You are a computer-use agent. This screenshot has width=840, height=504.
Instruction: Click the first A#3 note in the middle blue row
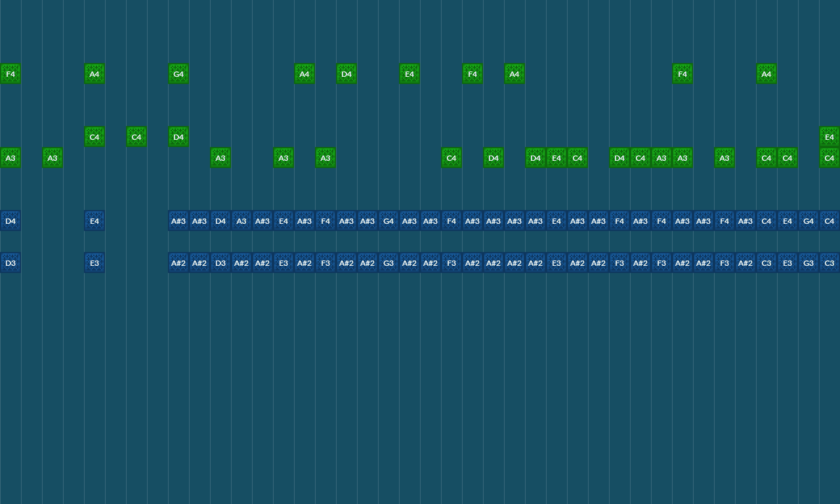(x=178, y=220)
